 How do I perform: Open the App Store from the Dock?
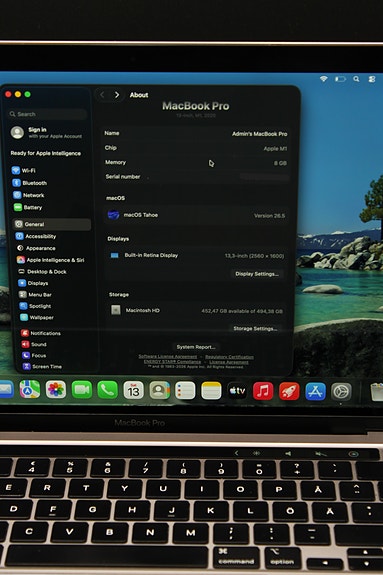[315, 392]
